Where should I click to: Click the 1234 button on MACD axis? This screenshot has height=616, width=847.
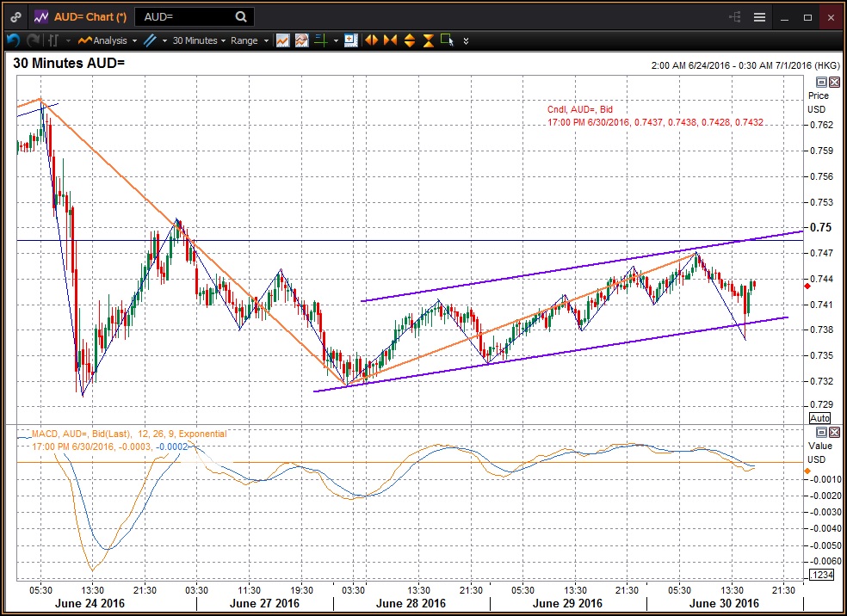click(822, 575)
